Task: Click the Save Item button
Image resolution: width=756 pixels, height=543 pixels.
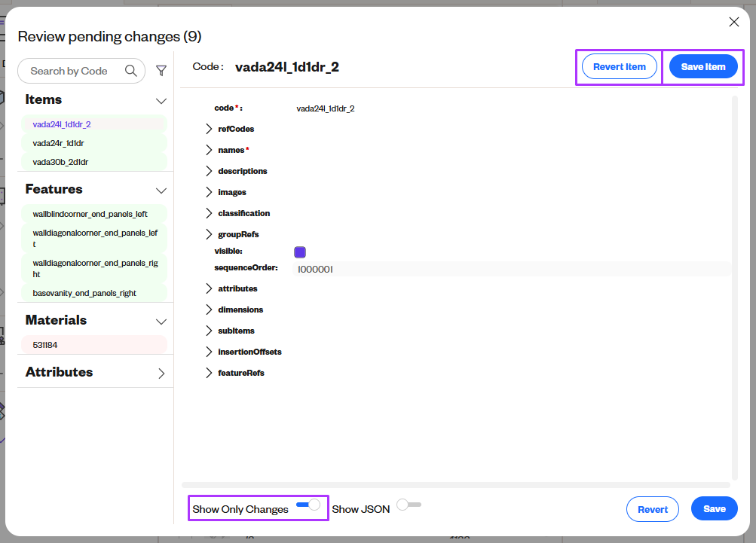Action: [702, 66]
